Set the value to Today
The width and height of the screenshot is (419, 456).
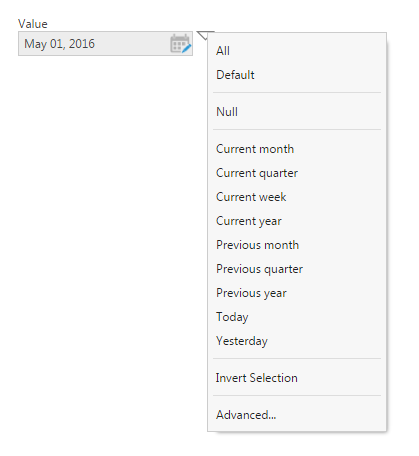coord(297,317)
